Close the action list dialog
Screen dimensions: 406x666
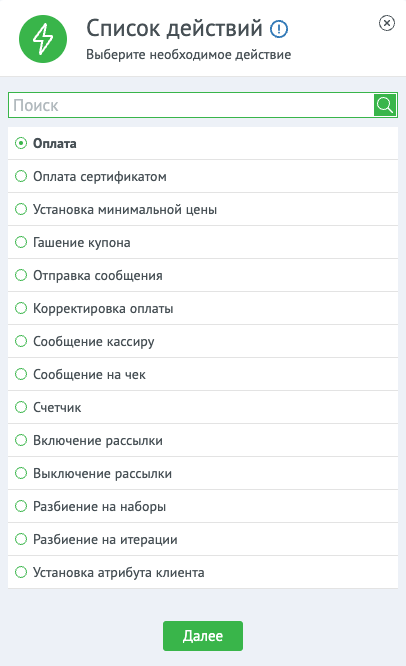click(386, 23)
